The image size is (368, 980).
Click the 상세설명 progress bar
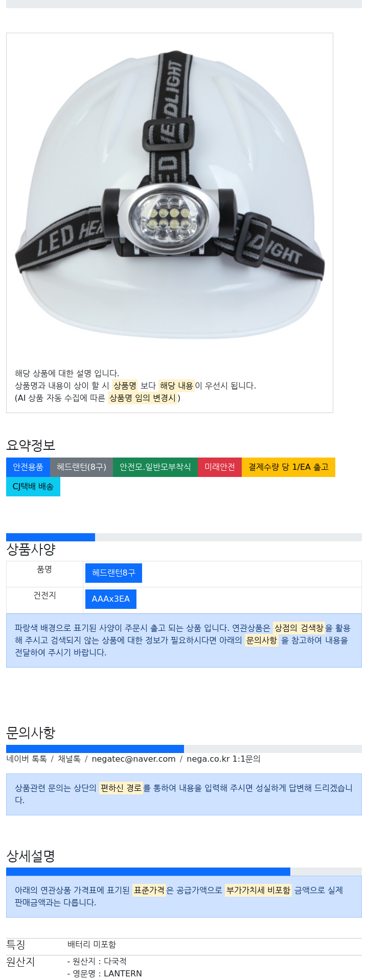coord(184,872)
